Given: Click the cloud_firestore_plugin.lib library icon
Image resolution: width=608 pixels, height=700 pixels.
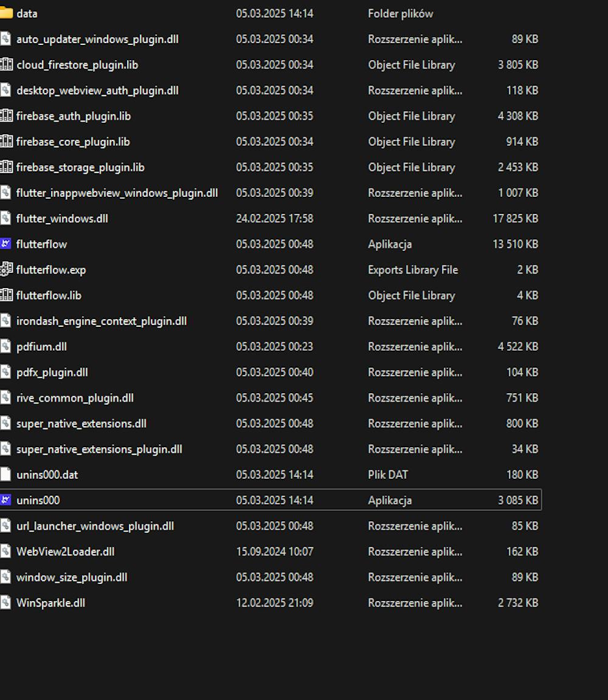Looking at the screenshot, I should pyautogui.click(x=6, y=64).
